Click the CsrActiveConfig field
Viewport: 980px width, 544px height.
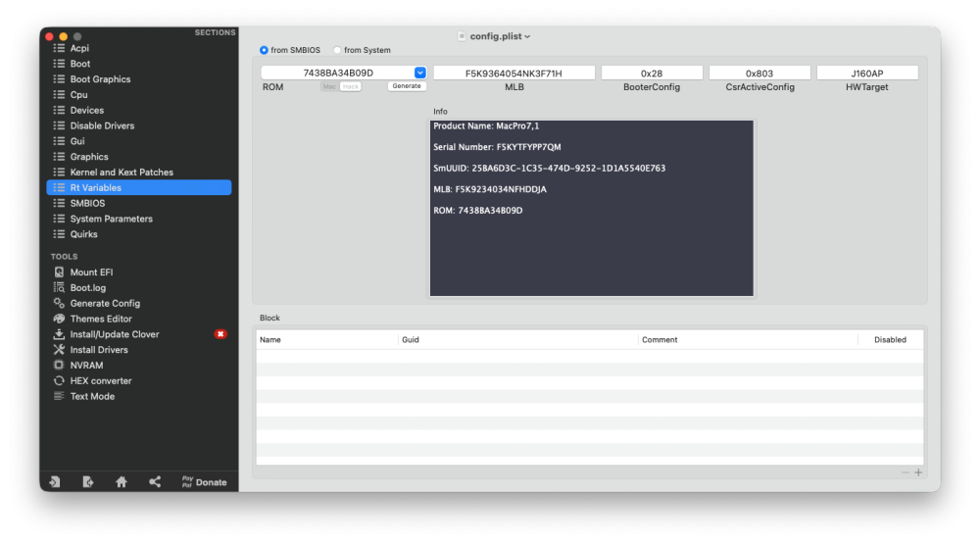759,74
